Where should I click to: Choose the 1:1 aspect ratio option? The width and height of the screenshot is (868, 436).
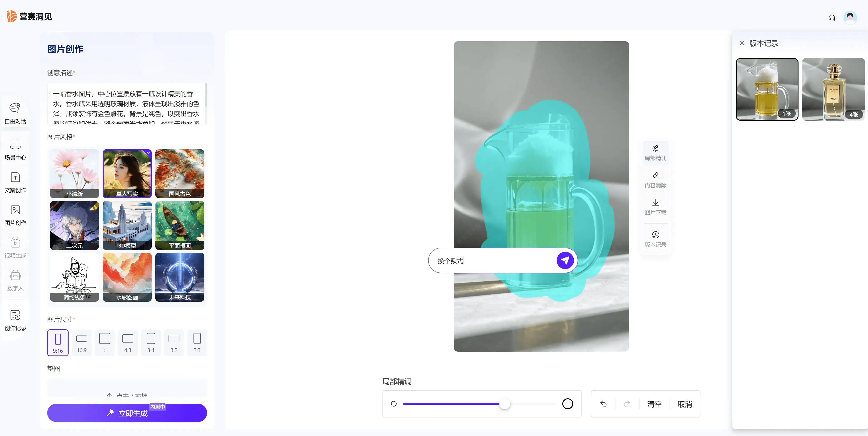pos(104,343)
